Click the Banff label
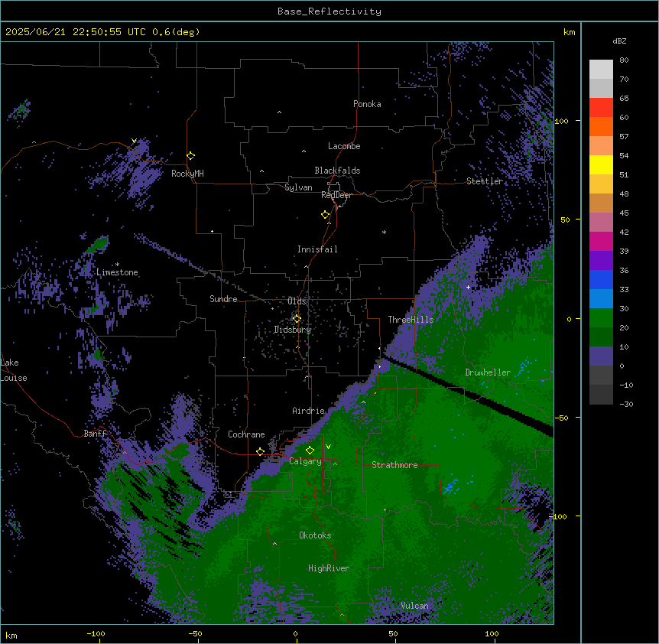Viewport: 659px width, 644px height. tap(95, 434)
